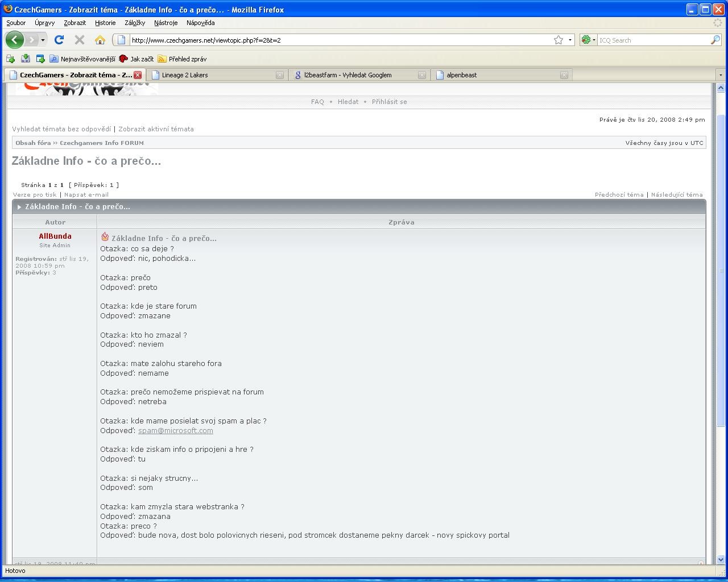This screenshot has width=728, height=582.
Task: Open the Jak začít bookmark
Action: pos(136,59)
